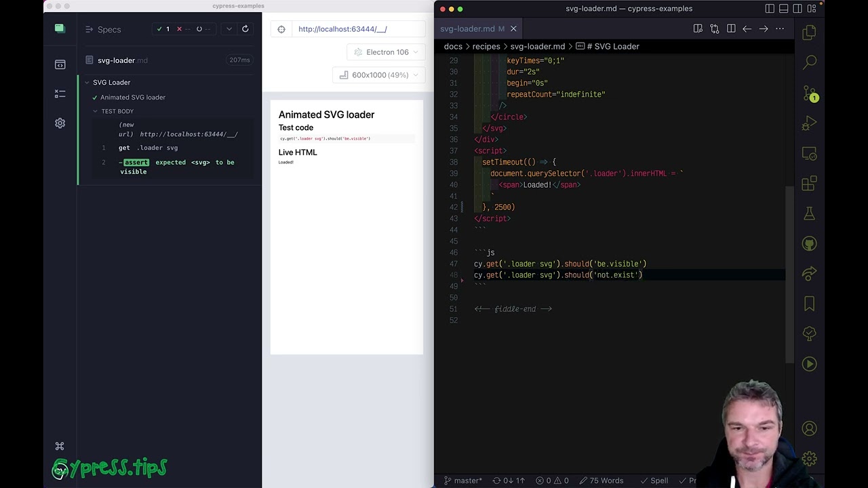Click the open changes compare icon
Image resolution: width=868 pixels, height=488 pixels.
click(714, 28)
